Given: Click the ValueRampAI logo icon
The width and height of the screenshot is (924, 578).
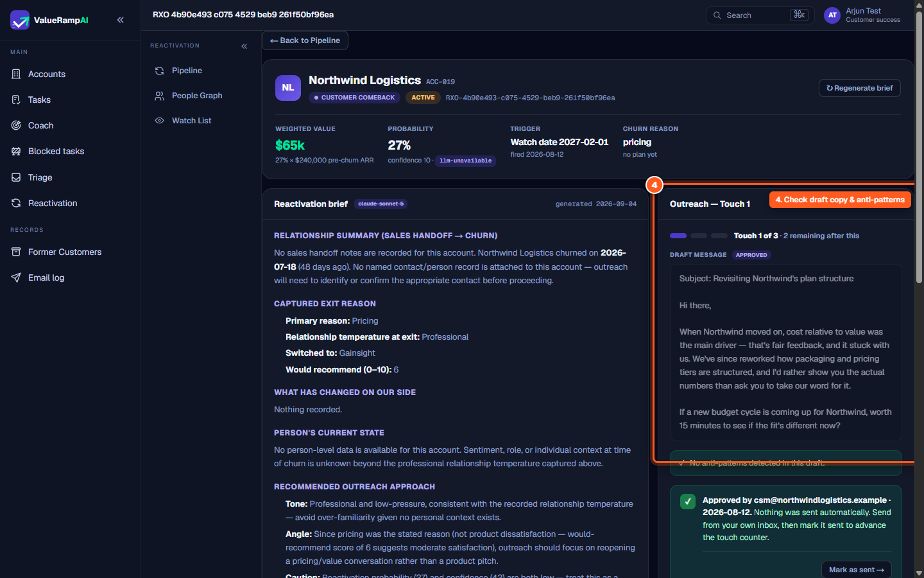Looking at the screenshot, I should coord(20,20).
